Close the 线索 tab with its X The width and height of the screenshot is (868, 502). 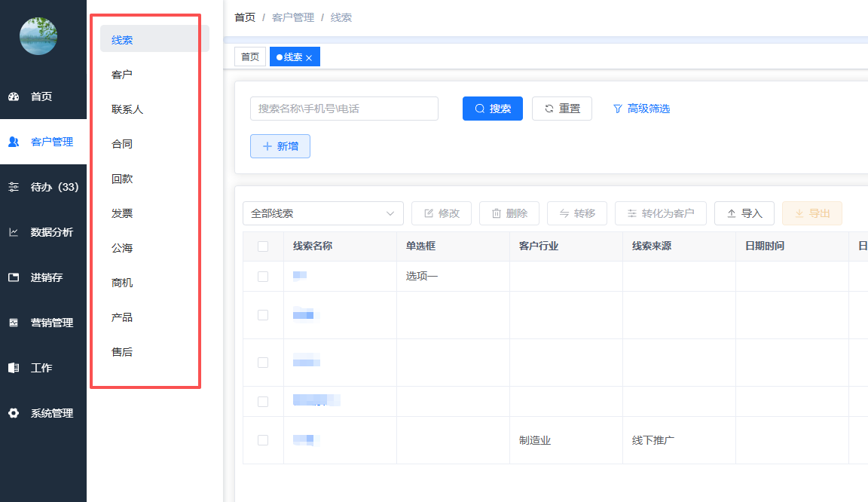[309, 58]
